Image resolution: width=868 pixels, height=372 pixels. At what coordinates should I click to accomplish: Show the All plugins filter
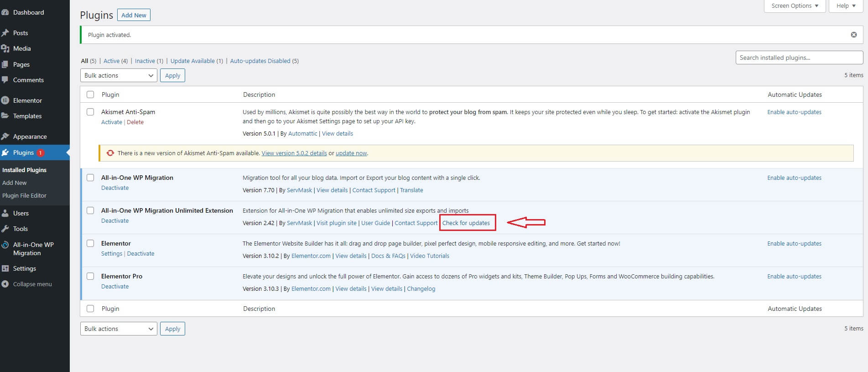click(x=88, y=61)
